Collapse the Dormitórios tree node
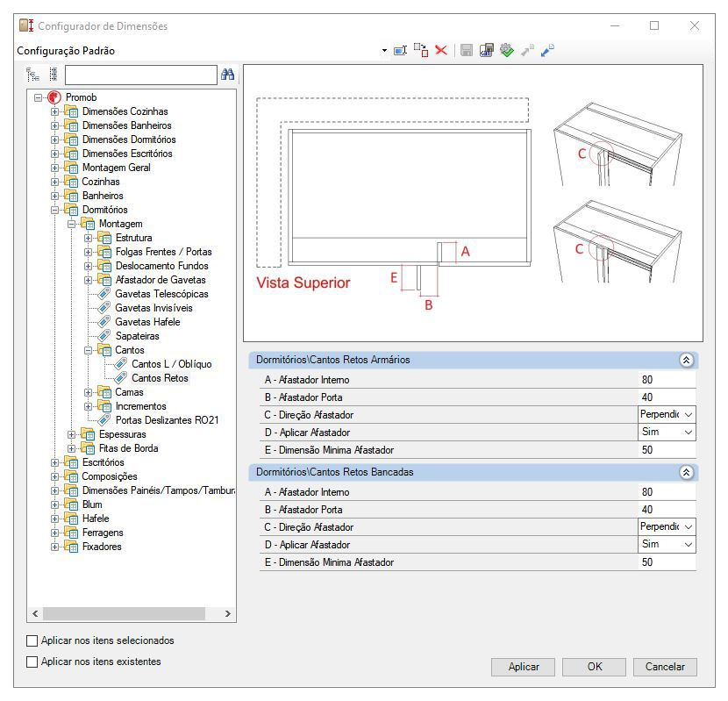Image resolution: width=728 pixels, height=701 pixels. tap(54, 210)
